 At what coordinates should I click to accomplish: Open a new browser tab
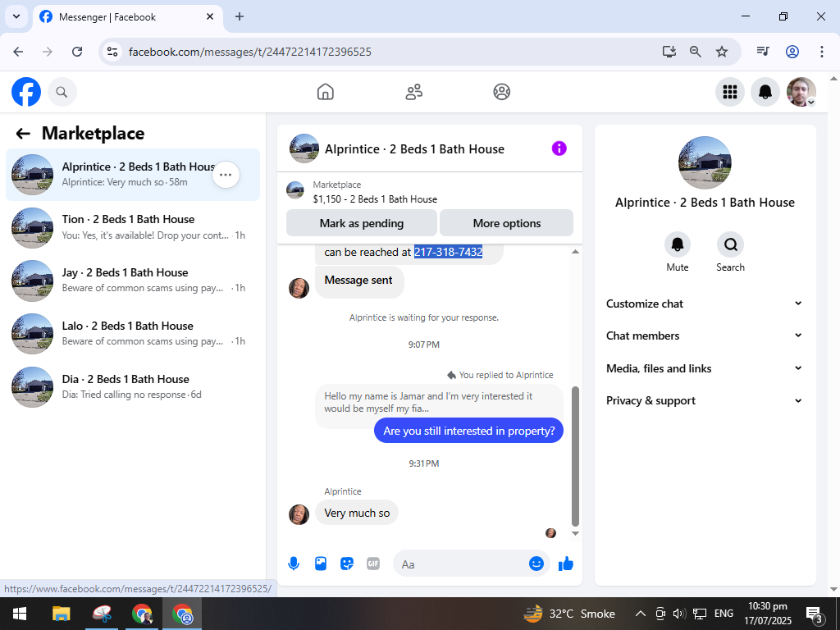coord(240,16)
